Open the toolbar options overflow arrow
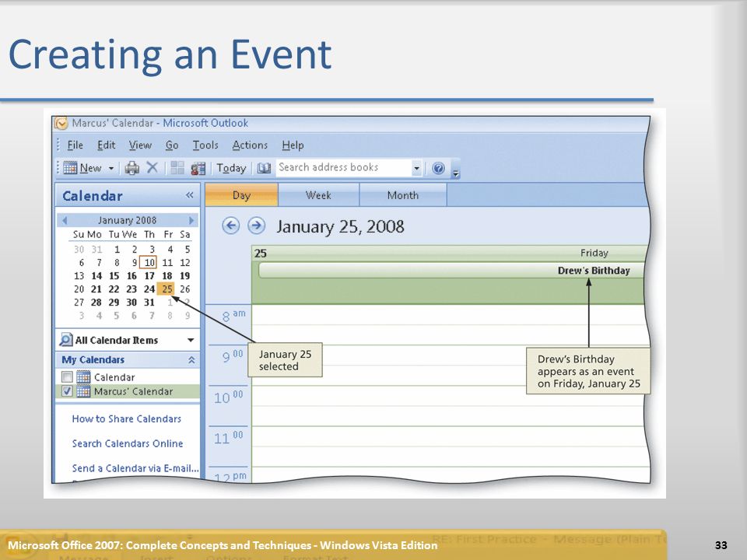The image size is (747, 560). coord(456,173)
